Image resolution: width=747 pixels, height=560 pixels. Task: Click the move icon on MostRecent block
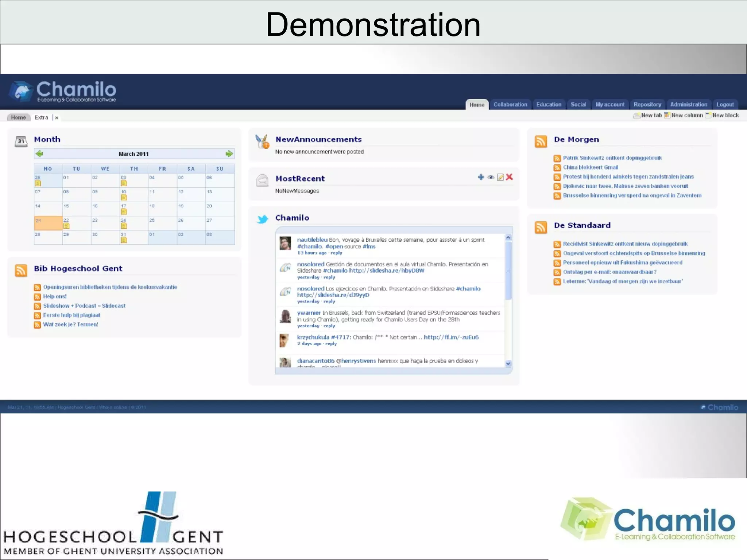pos(481,177)
